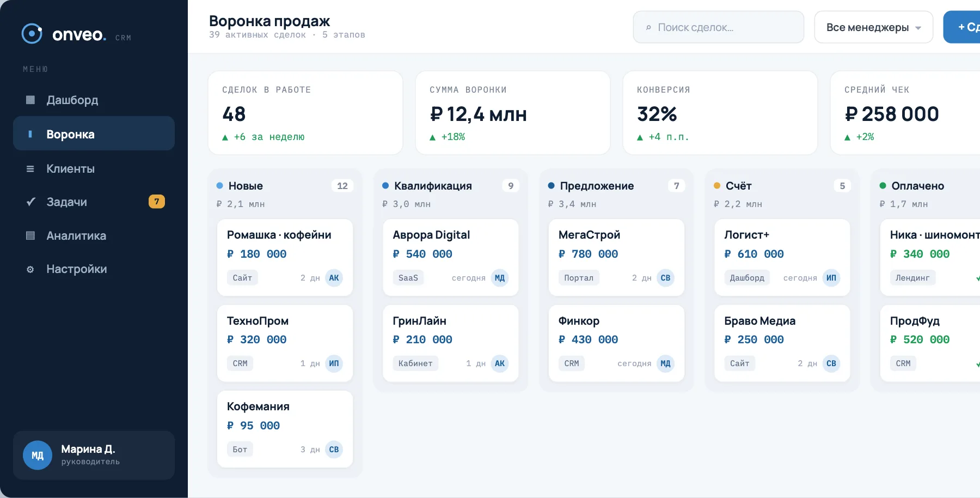
Task: Open the Все менеджеры dropdown
Action: (873, 27)
